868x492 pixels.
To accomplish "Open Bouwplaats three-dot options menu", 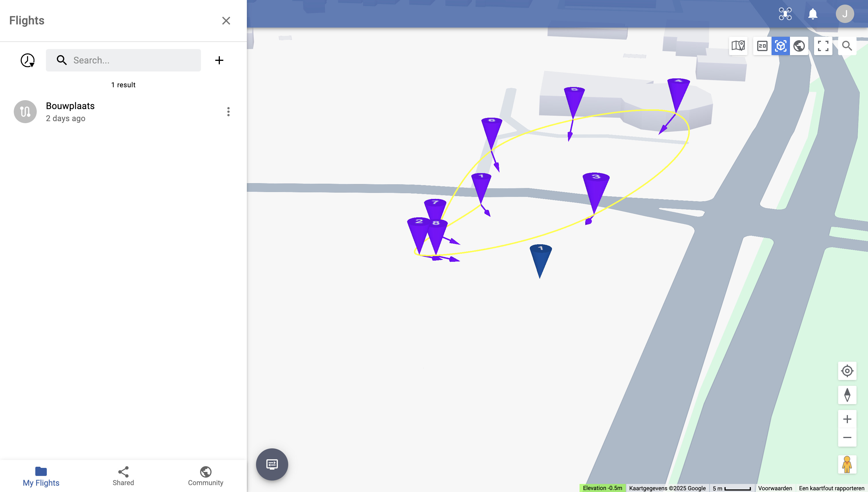I will 228,111.
